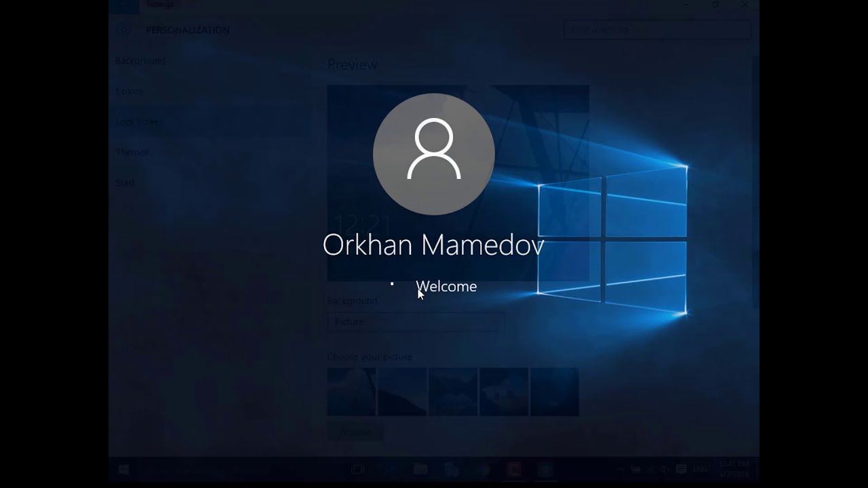Select the fifth picture thumbnail under Choose your picture
This screenshot has height=488, width=868.
click(555, 392)
